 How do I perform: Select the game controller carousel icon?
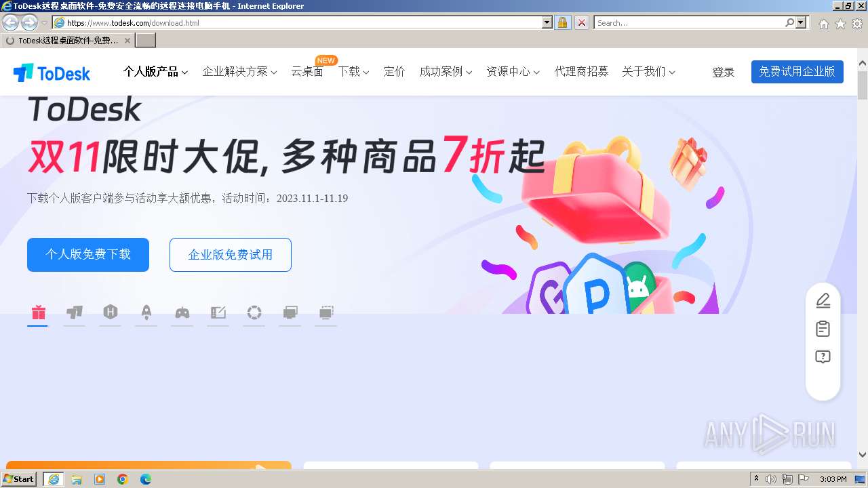[x=182, y=312]
